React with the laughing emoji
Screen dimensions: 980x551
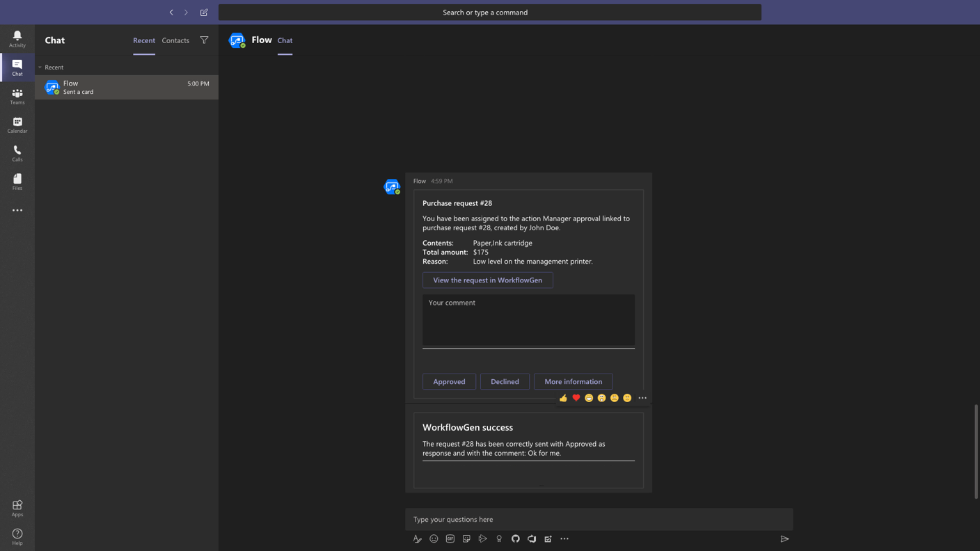point(589,398)
